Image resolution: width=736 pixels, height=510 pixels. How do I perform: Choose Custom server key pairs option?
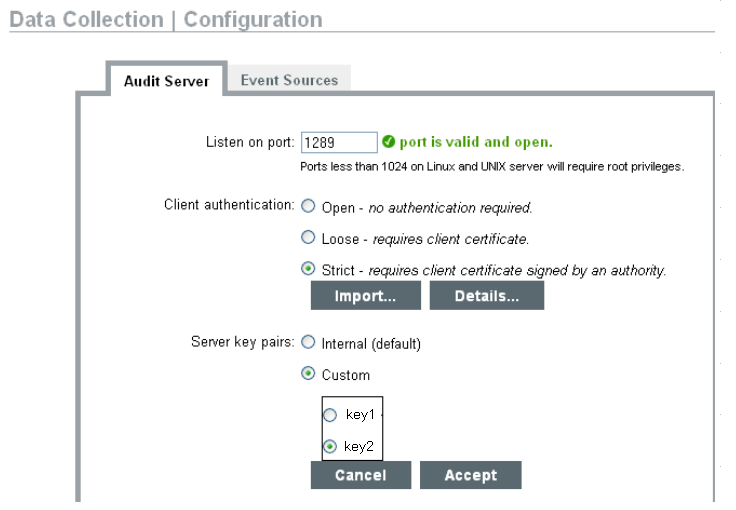click(308, 375)
